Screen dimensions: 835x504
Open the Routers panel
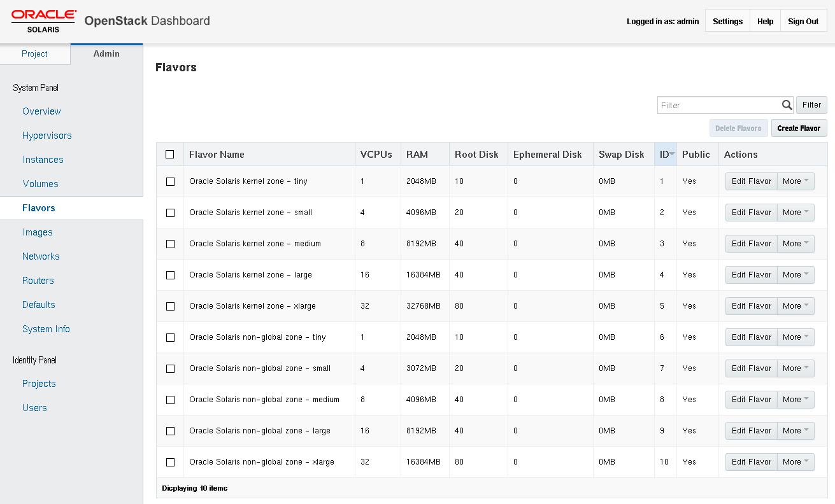(x=38, y=281)
